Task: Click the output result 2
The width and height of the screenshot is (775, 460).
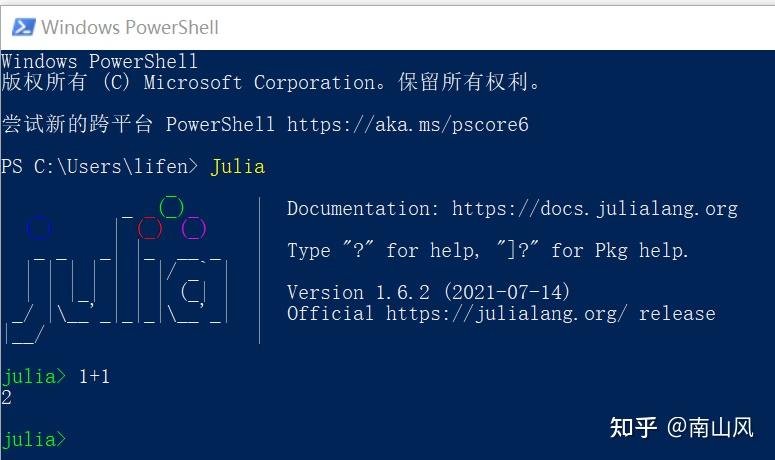Action: pos(6,397)
